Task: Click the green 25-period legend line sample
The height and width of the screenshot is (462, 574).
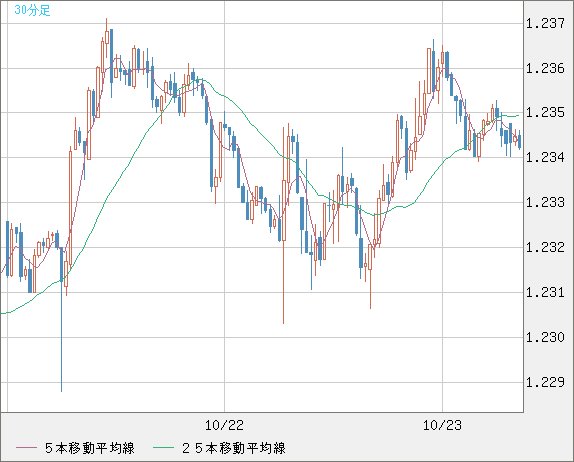Action: pyautogui.click(x=163, y=448)
